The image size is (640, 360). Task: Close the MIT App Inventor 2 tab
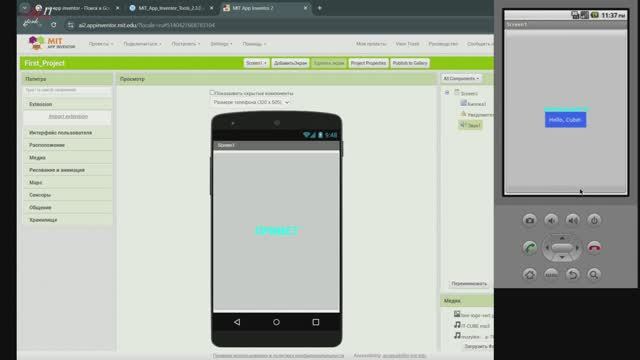point(305,8)
